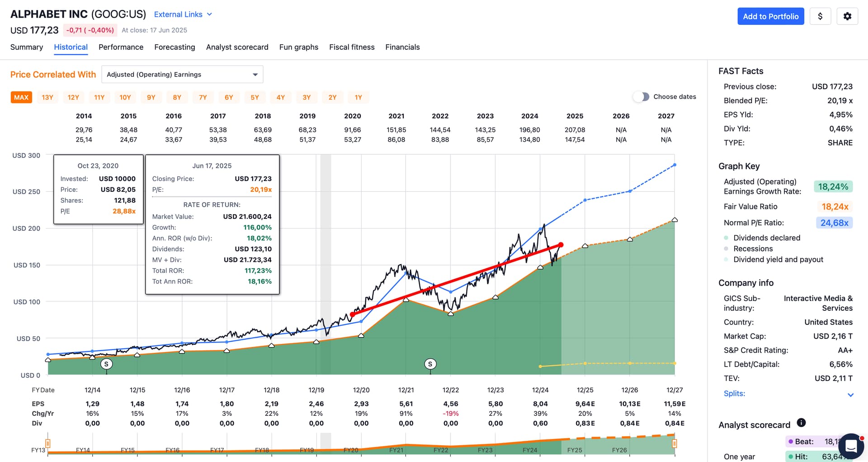Go to the Forecasting tab
The image size is (868, 462).
175,47
